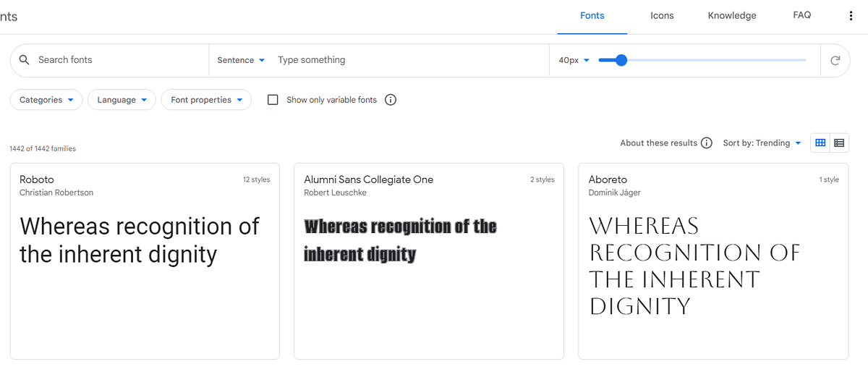Expand the Font properties dropdown
The height and width of the screenshot is (372, 868).
206,100
